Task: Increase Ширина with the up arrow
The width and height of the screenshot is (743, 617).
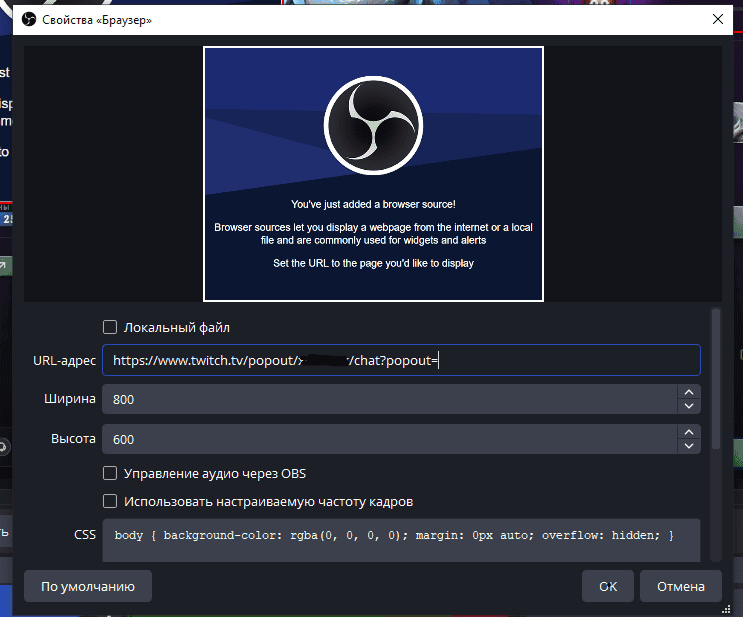Action: (x=688, y=392)
